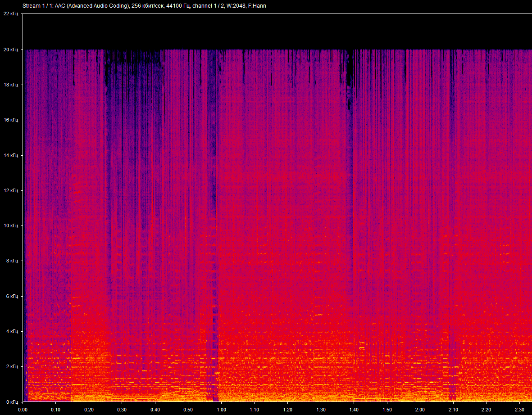Click the 0:30 time axis label
The image size is (532, 415).
(x=122, y=410)
